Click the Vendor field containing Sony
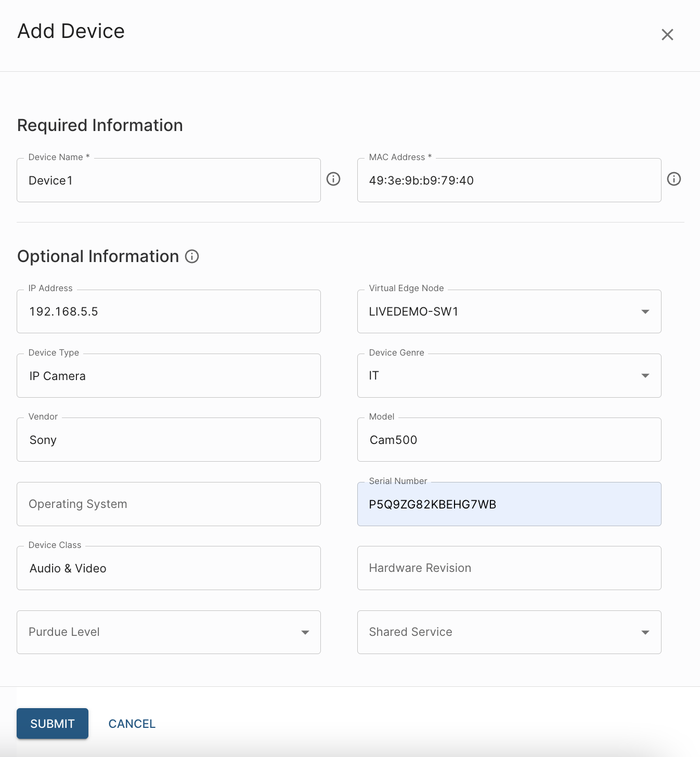The image size is (700, 757). [168, 440]
